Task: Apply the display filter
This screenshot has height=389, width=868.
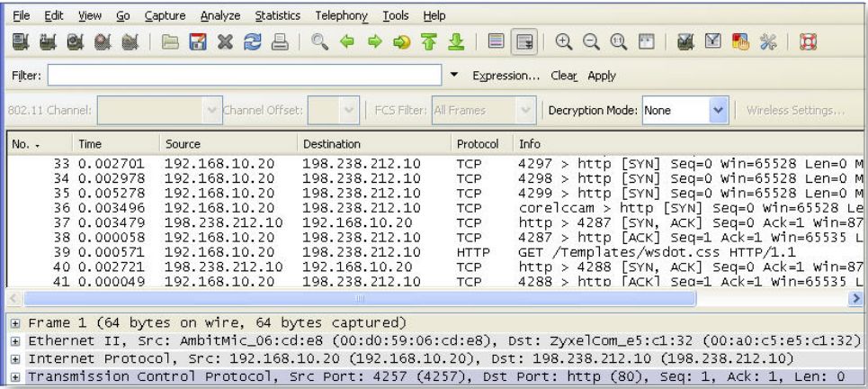Action: point(602,76)
